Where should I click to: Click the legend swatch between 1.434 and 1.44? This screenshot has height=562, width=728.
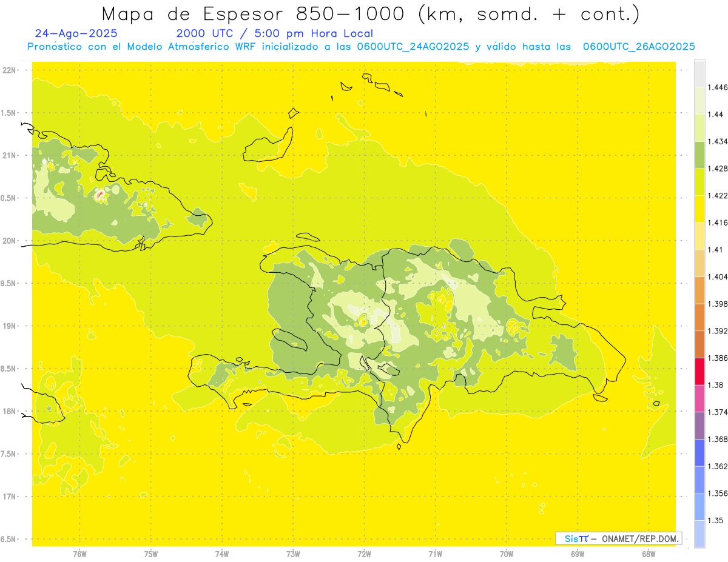click(699, 127)
